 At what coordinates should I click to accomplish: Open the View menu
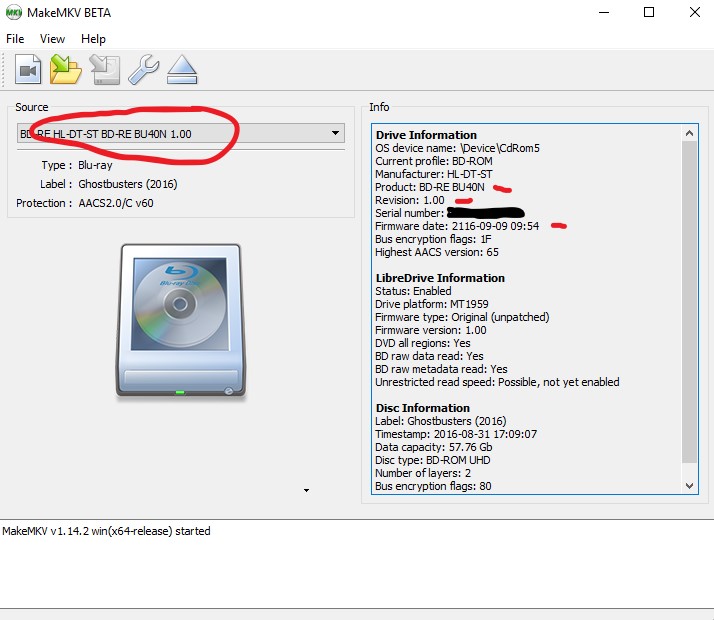(52, 39)
